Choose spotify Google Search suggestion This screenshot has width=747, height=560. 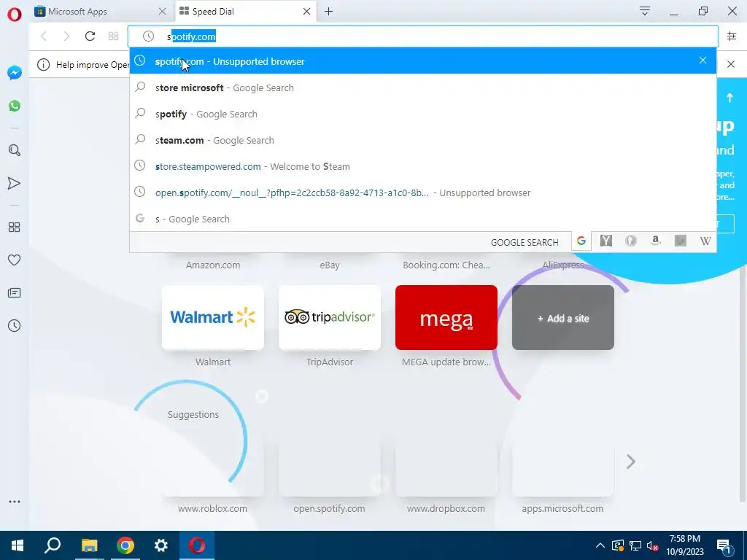coord(423,114)
